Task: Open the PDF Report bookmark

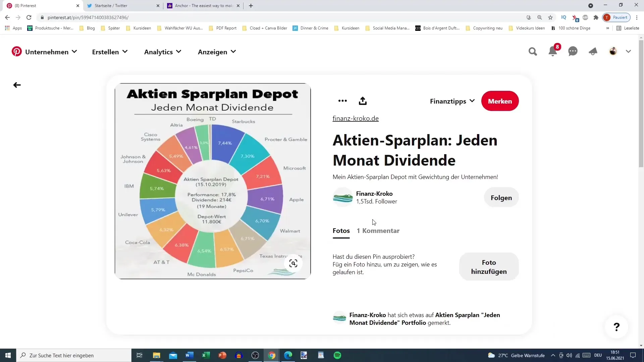Action: 223,28
